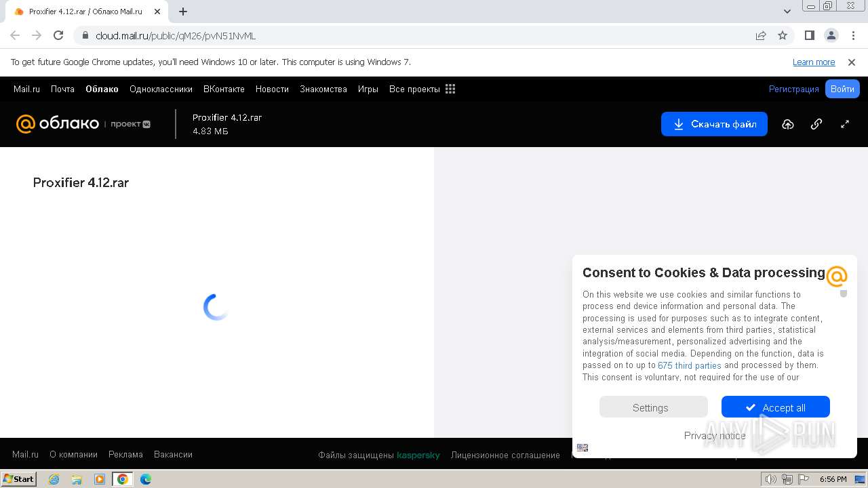Open new tab with plus button
868x488 pixels.
point(183,12)
